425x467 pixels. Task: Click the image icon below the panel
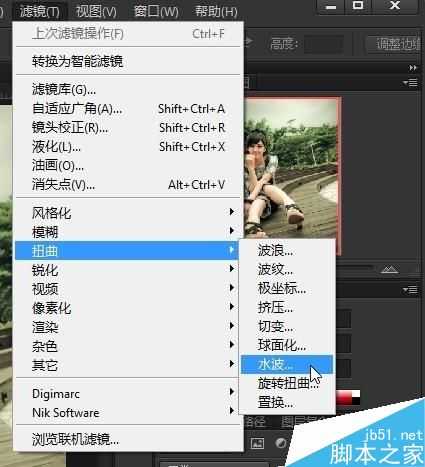(257, 443)
